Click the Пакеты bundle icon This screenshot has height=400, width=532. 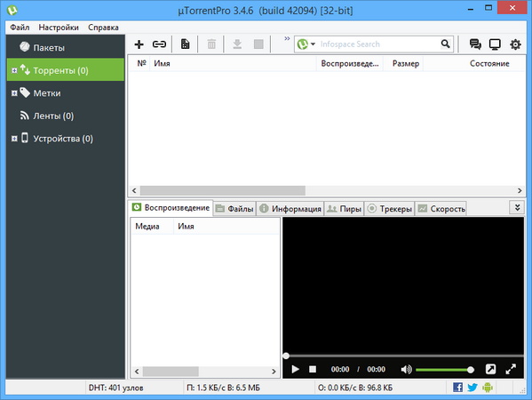25,46
